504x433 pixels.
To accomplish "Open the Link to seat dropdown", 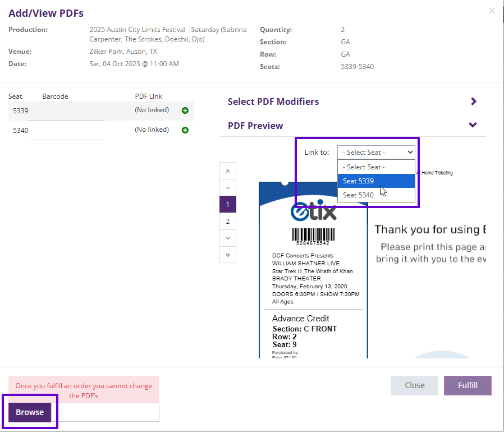I will [x=376, y=152].
